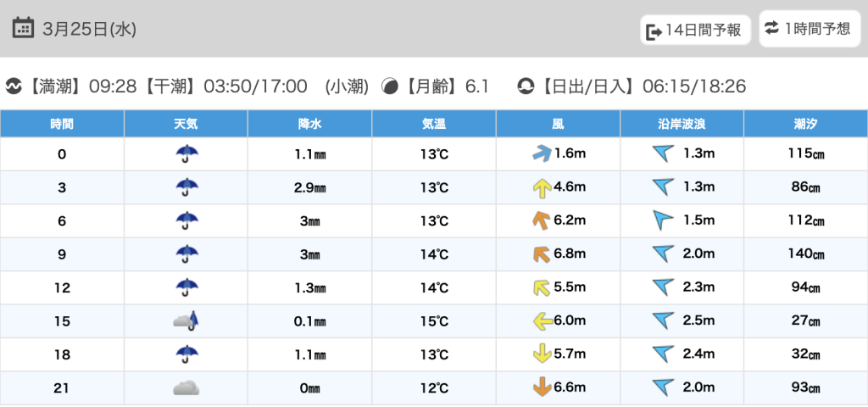Open the 14日間予報 forecast

[695, 31]
